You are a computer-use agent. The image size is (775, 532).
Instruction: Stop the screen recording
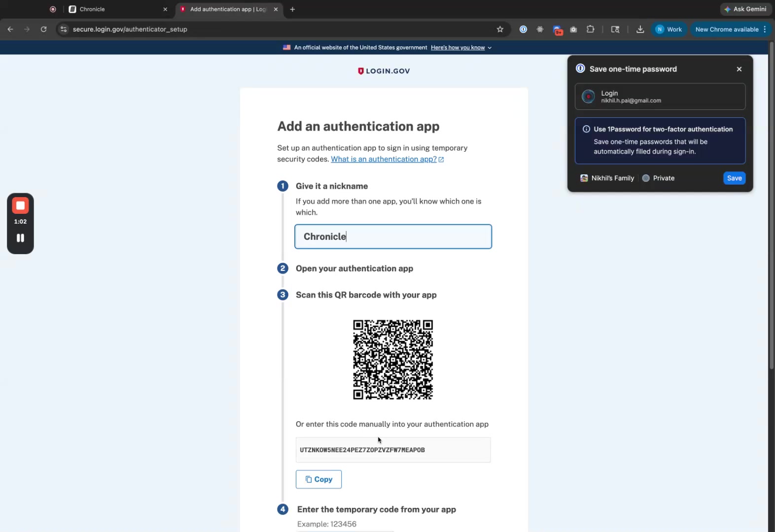20,205
